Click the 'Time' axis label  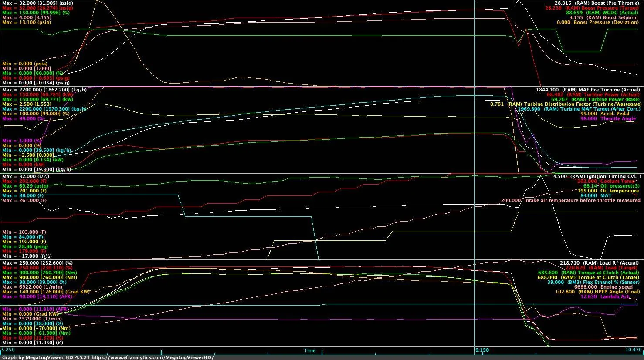[x=309, y=350]
